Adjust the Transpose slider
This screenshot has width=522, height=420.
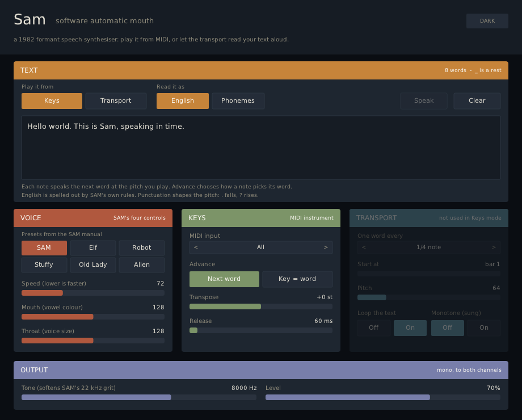pyautogui.click(x=261, y=306)
